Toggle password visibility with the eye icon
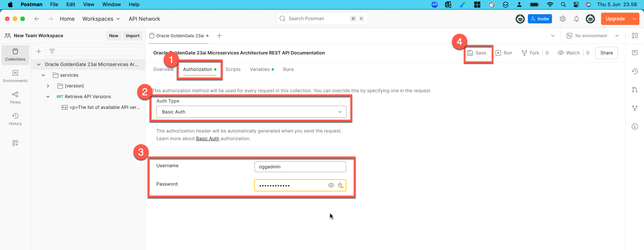Viewport: 644px width, 250px height. 331,185
